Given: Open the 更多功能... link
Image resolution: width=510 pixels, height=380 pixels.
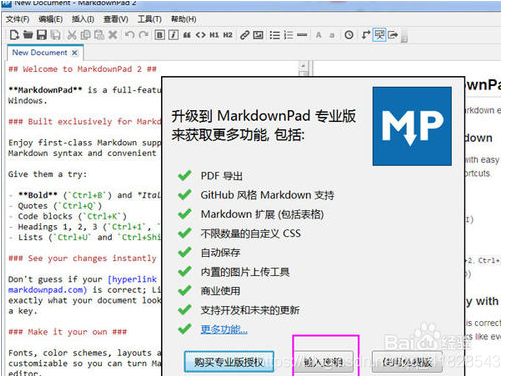Looking at the screenshot, I should point(224,329).
